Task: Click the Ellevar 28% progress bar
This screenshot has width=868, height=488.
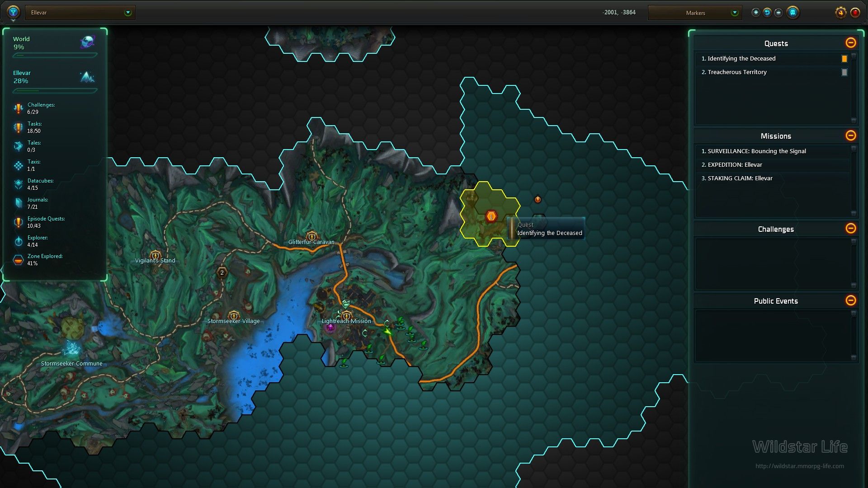Action: coord(55,91)
